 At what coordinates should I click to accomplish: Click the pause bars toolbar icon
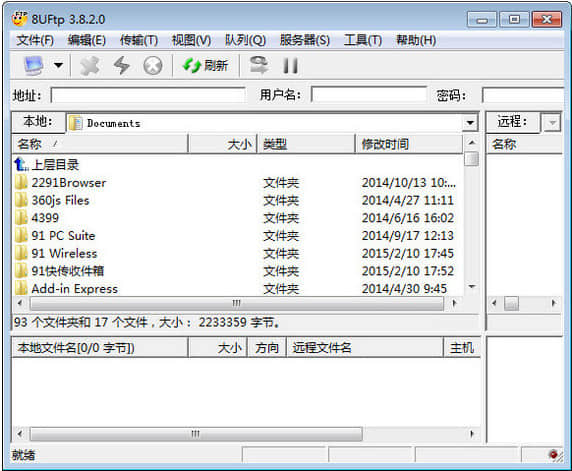pos(290,66)
